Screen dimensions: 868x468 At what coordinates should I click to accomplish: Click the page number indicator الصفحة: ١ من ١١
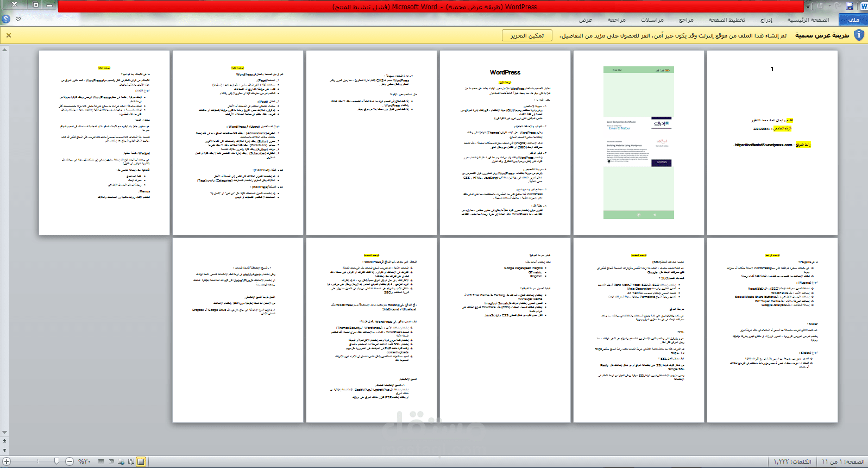[843, 461]
